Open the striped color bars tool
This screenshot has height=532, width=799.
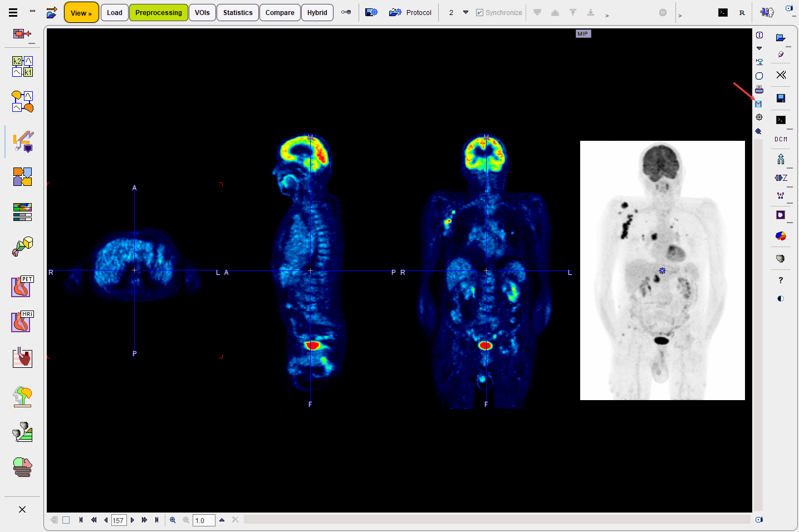[23, 212]
